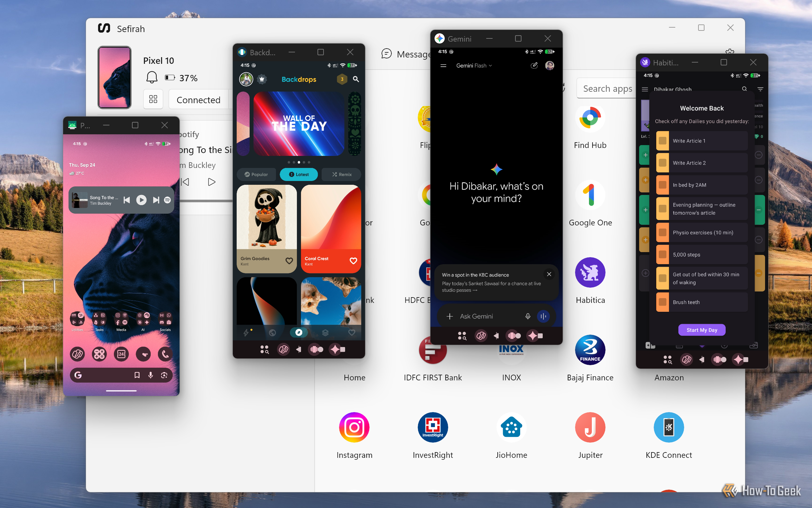
Task: Open Wall of the Day banner
Action: [298, 123]
